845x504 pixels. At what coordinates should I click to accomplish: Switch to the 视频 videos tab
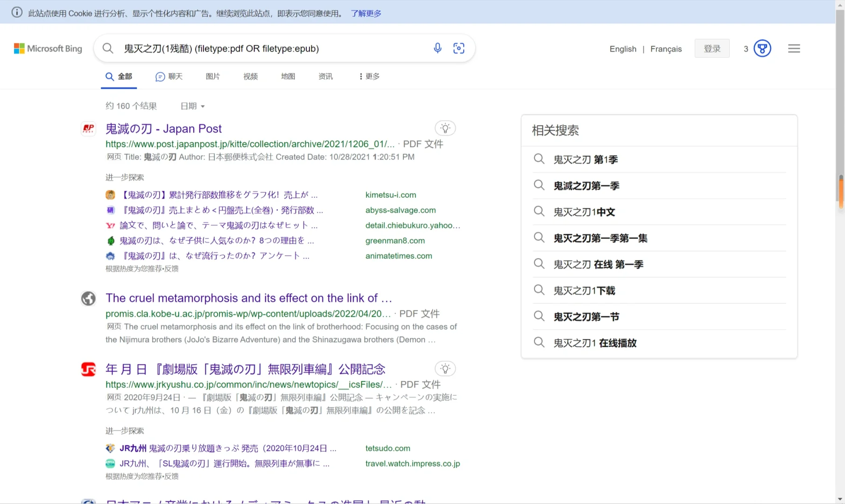point(251,76)
